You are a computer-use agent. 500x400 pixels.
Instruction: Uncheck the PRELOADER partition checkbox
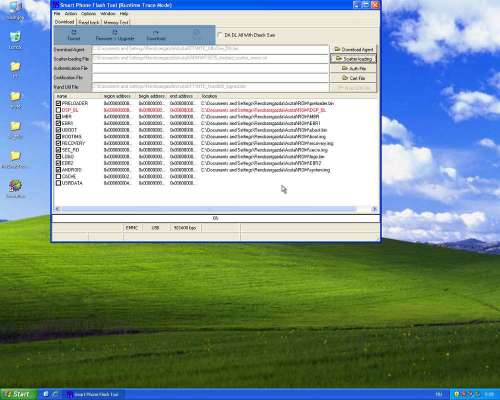click(x=58, y=103)
